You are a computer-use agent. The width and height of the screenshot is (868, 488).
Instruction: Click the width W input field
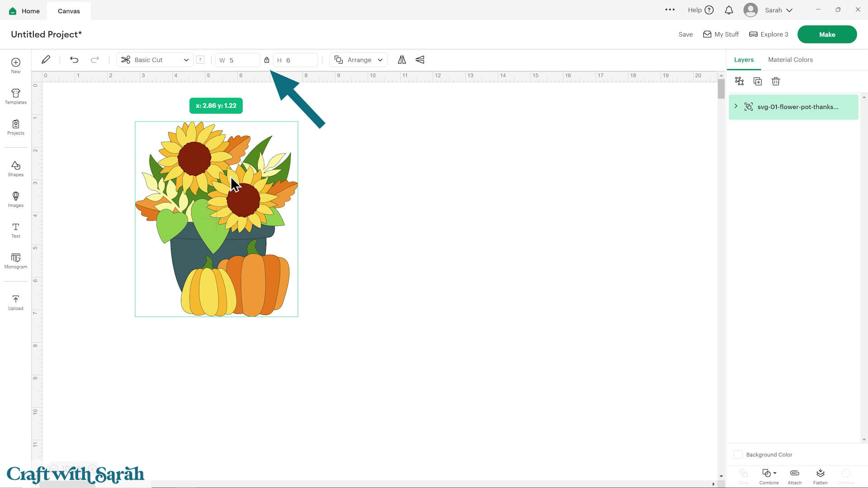238,60
